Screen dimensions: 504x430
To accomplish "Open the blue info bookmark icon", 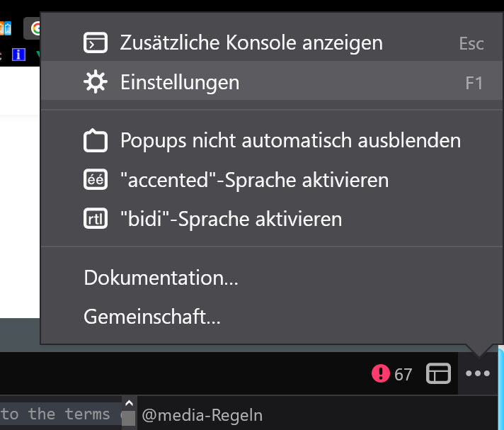I will (x=19, y=53).
